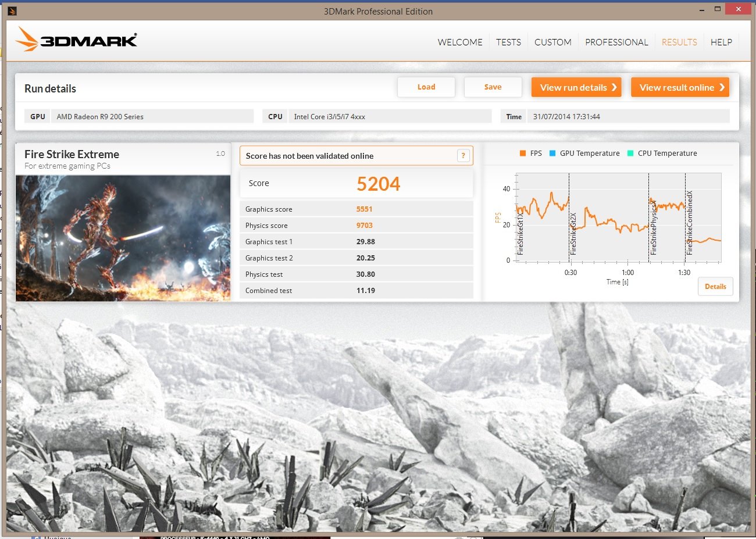
Task: Click the Graphics test 1 value 29.88
Action: (x=366, y=242)
